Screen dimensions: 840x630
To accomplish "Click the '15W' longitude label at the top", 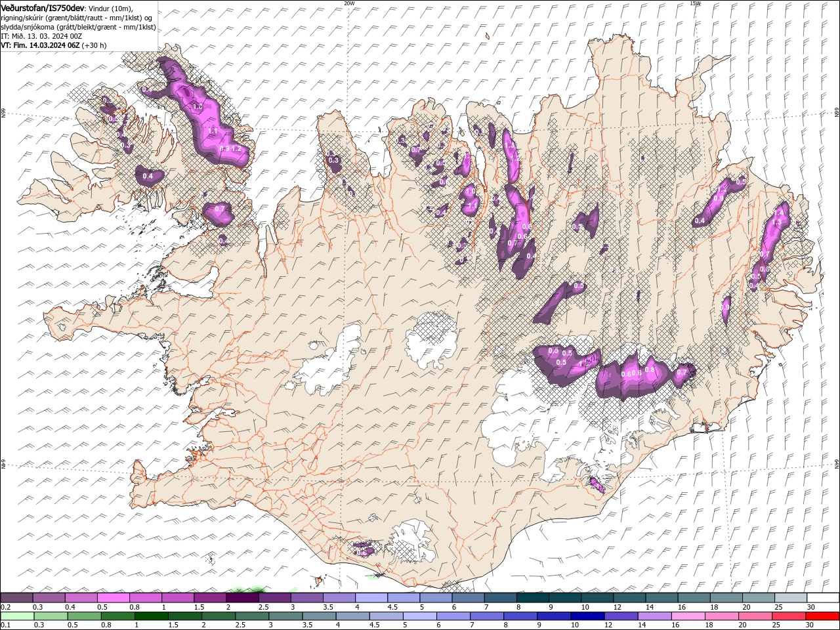I will (x=694, y=3).
